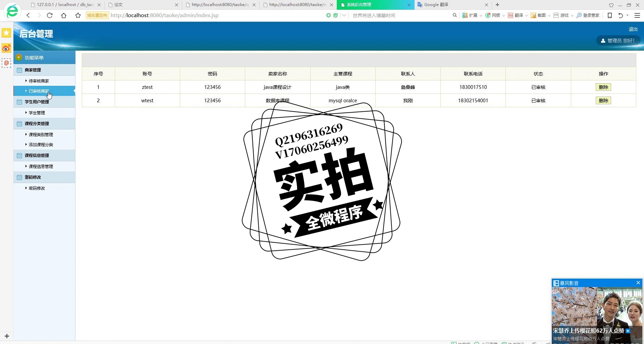This screenshot has height=344, width=644.
Task: Expand the 密码修改 section header
Action: 44,177
